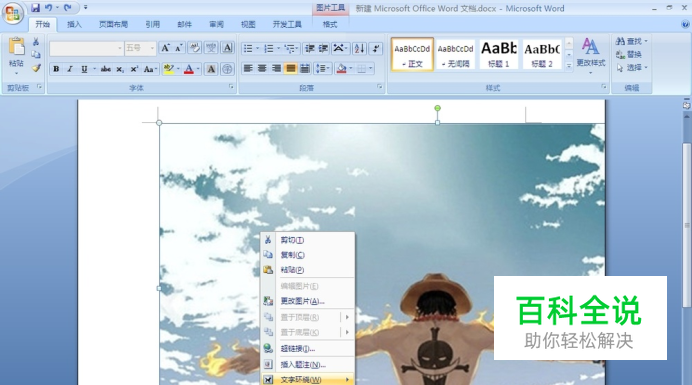
Task: Open 更改样式 dropdown
Action: (x=590, y=55)
